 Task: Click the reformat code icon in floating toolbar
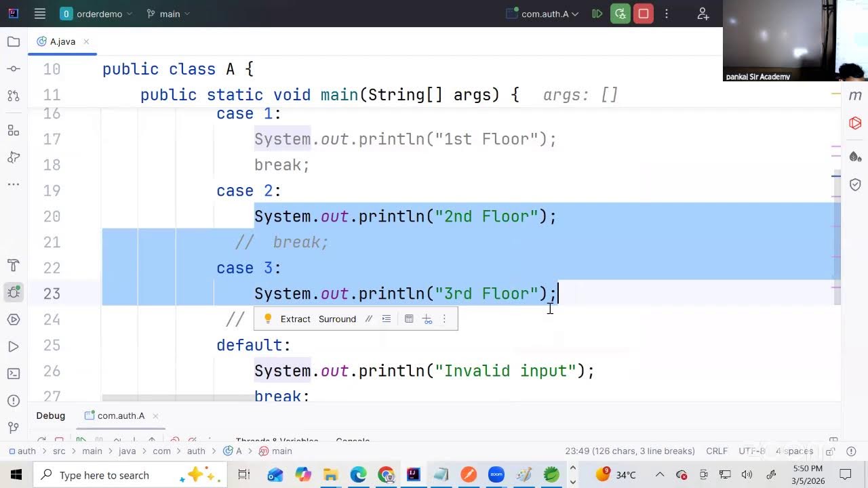click(387, 319)
